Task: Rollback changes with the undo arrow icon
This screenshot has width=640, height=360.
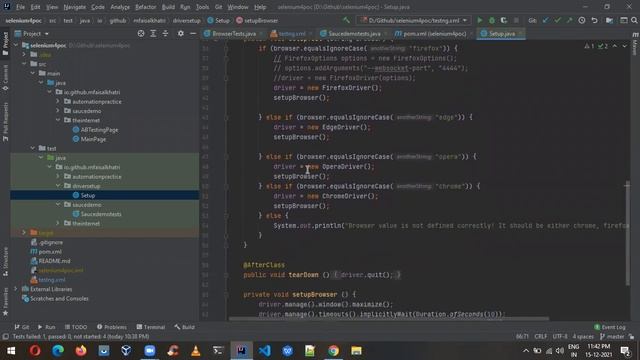Action: click(x=594, y=20)
